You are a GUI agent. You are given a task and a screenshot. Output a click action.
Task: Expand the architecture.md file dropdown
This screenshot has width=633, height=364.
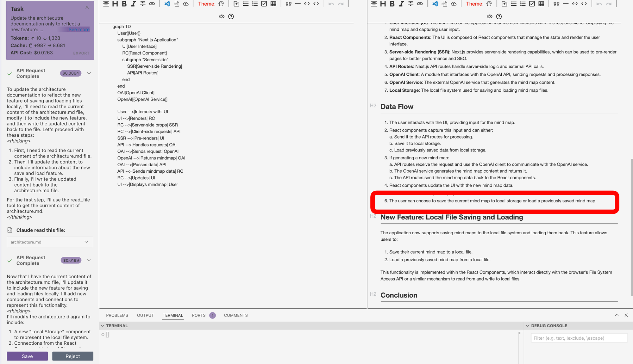86,242
